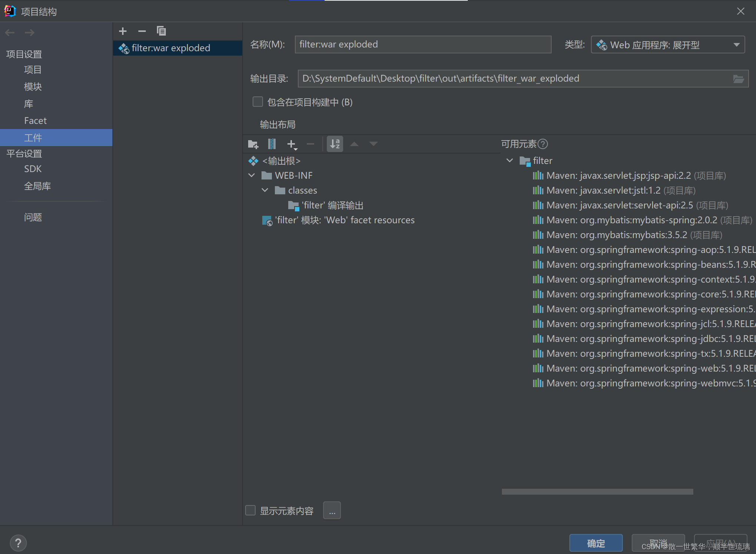The image size is (756, 554).
Task: Select Maven servlet-api:2.5 library
Action: pyautogui.click(x=630, y=205)
